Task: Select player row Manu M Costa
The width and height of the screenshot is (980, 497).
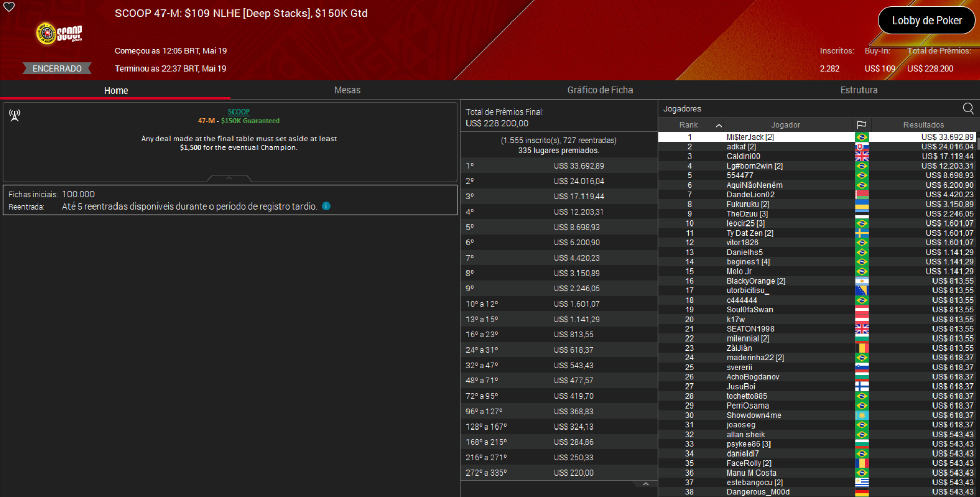Action: coord(816,473)
